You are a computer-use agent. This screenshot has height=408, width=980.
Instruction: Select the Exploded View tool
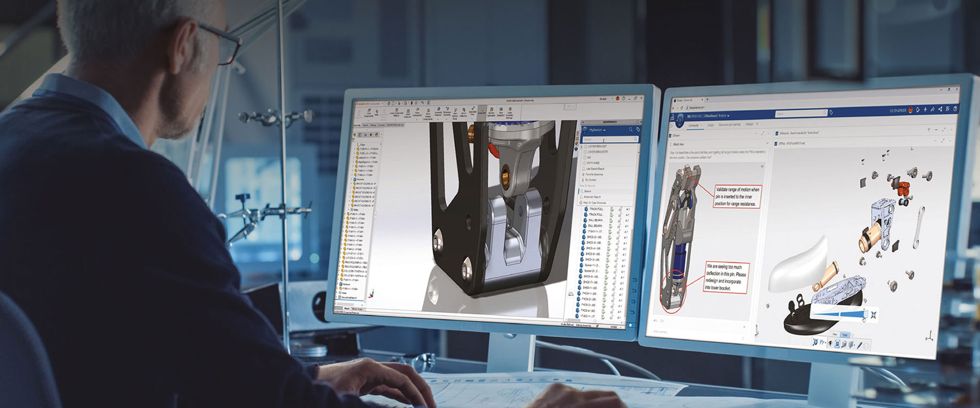[x=473, y=112]
